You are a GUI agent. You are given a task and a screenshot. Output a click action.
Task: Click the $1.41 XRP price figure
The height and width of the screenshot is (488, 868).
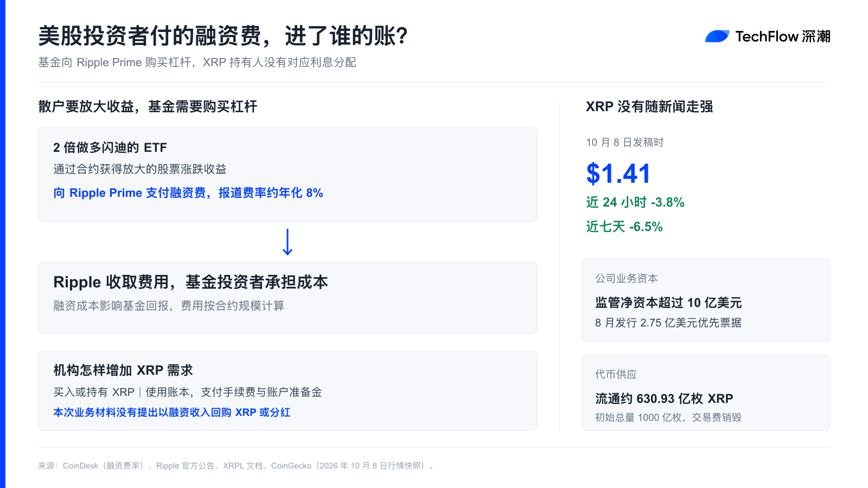click(x=618, y=174)
